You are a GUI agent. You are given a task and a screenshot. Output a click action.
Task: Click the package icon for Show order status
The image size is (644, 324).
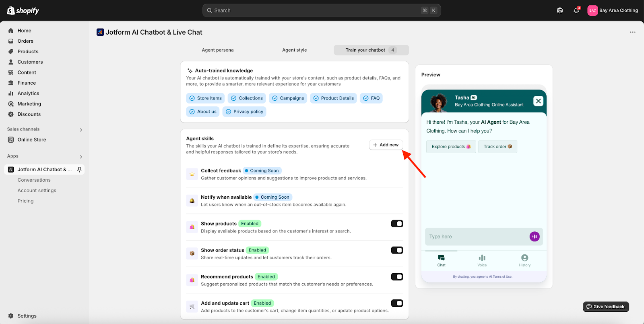[x=192, y=253]
